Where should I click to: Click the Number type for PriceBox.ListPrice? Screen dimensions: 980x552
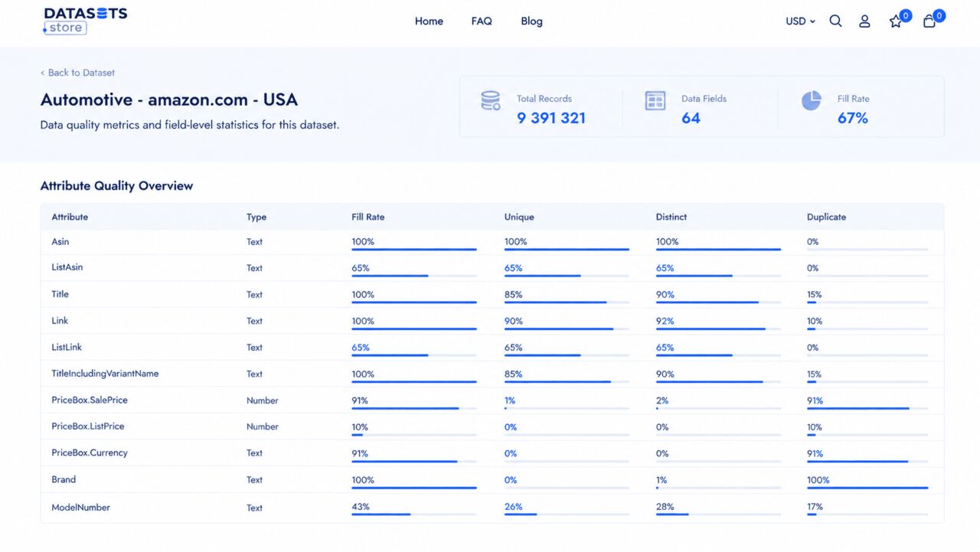click(263, 427)
